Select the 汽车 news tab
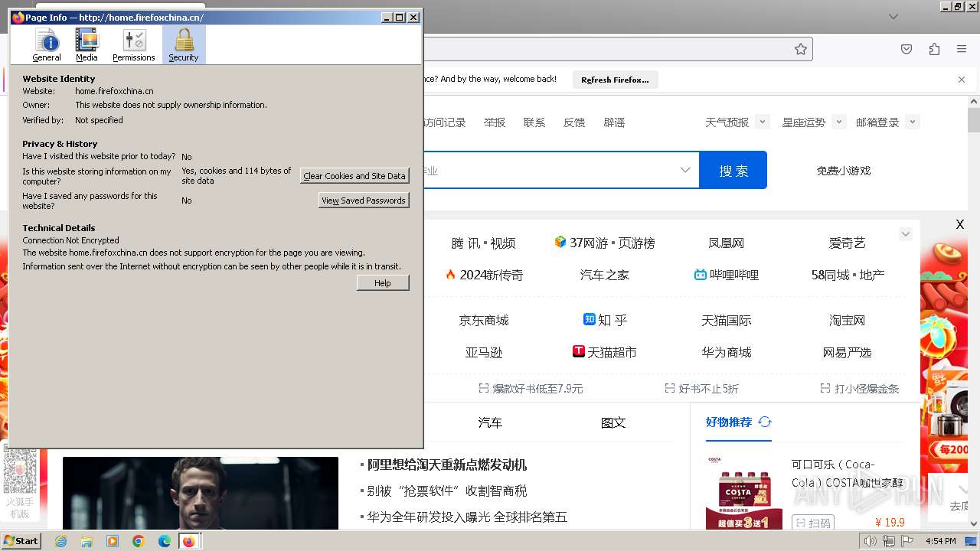Viewport: 980px width, 551px height. (x=490, y=422)
